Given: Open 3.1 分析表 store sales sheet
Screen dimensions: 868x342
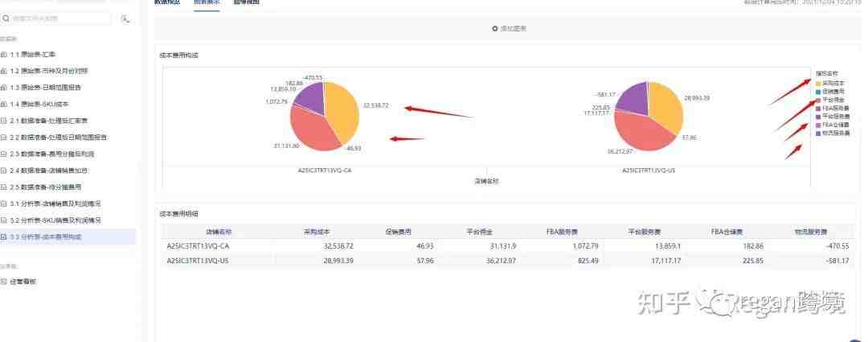Looking at the screenshot, I should pyautogui.click(x=55, y=204).
